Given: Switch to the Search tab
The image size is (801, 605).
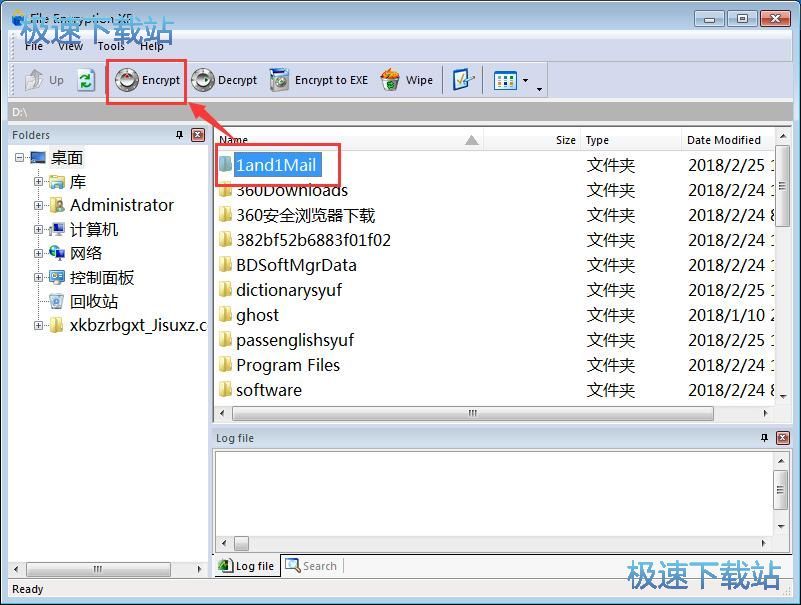Looking at the screenshot, I should 311,566.
